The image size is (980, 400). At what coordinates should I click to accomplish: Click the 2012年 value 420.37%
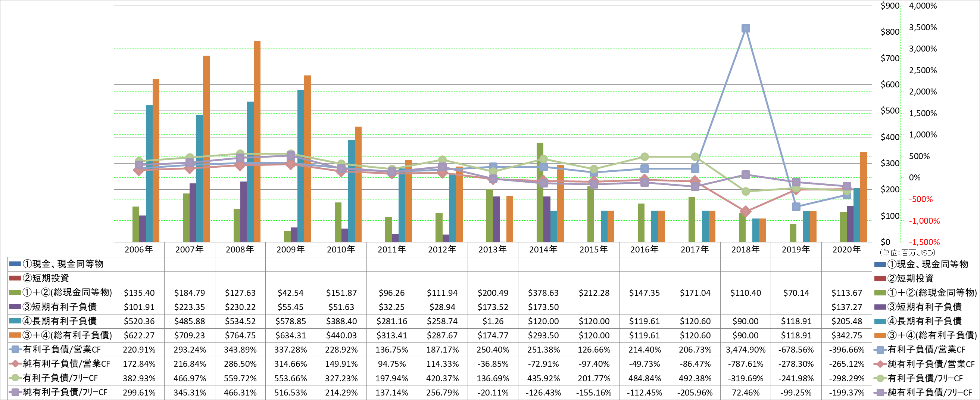(x=443, y=378)
